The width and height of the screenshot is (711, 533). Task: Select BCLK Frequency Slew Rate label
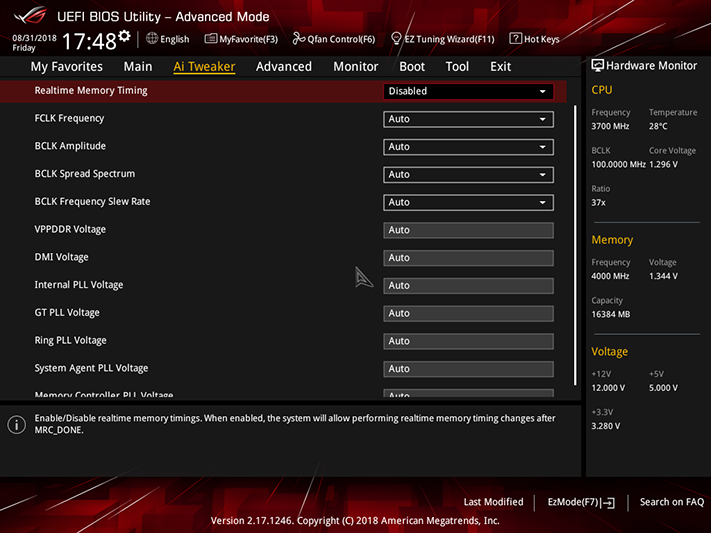[93, 201]
